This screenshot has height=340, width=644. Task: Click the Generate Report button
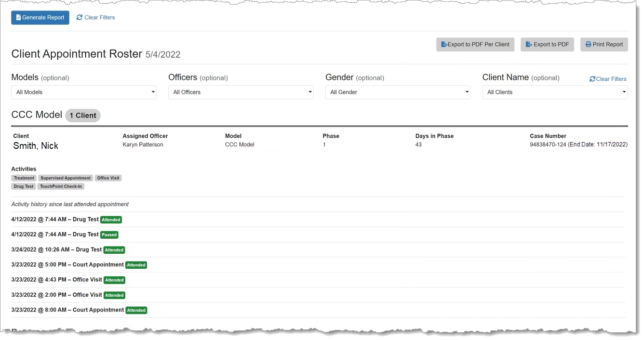40,18
